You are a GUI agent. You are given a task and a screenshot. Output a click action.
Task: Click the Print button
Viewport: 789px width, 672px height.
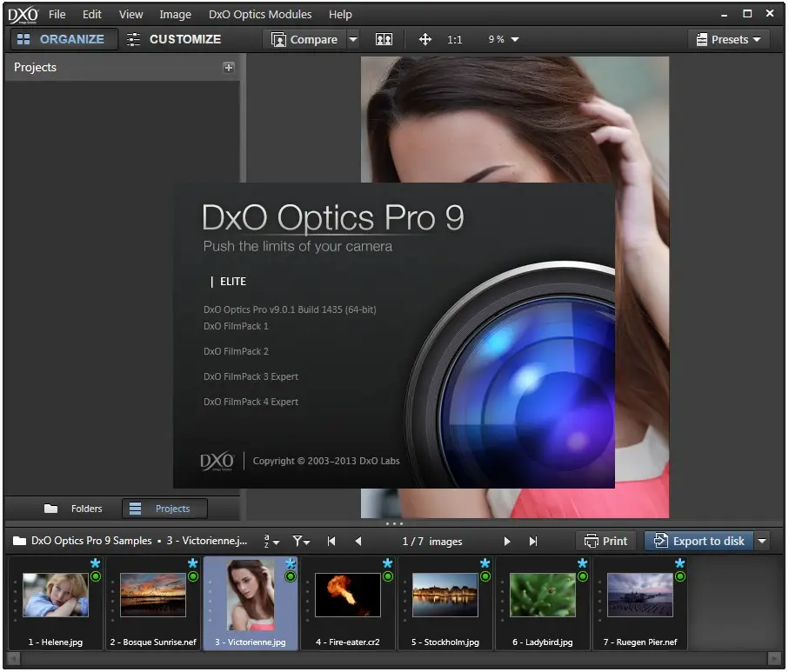605,542
